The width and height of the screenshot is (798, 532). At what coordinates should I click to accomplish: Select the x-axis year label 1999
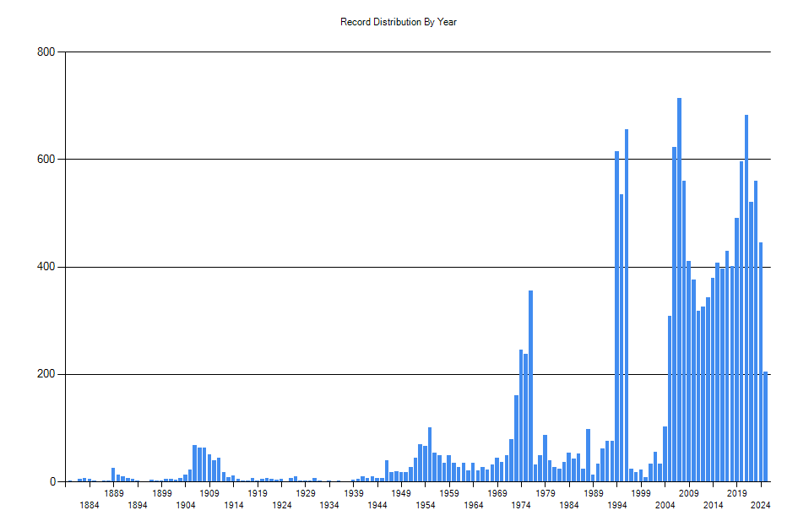click(641, 493)
